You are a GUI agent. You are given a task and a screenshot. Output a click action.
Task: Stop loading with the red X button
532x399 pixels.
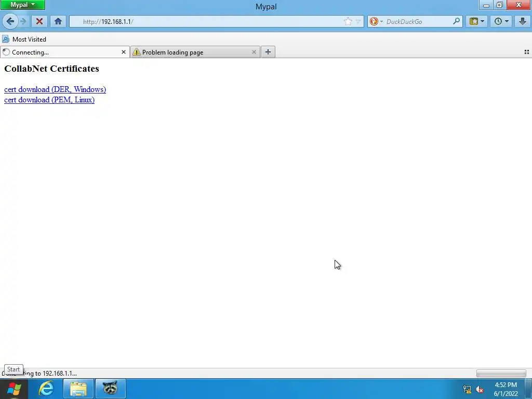click(39, 21)
